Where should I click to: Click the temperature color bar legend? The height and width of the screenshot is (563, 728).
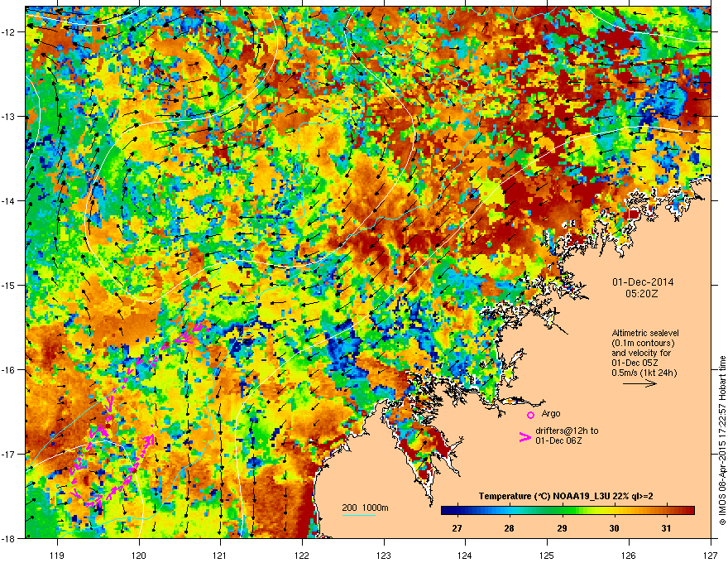568,511
